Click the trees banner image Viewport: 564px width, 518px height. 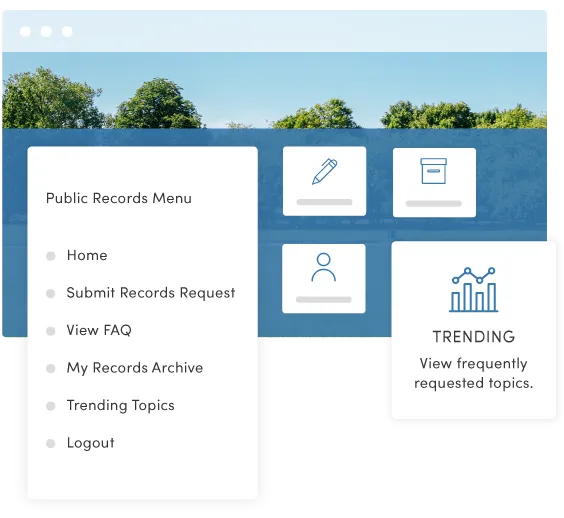(274, 90)
